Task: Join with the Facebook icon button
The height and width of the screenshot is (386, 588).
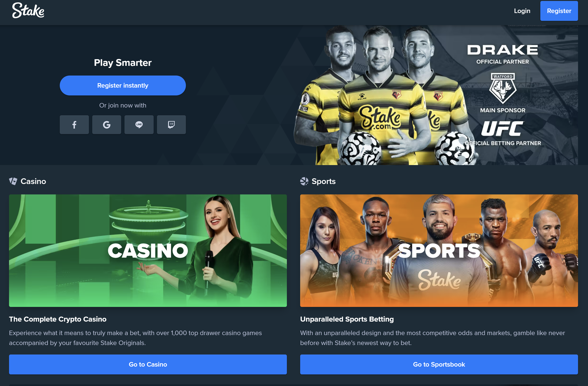Action: 74,125
